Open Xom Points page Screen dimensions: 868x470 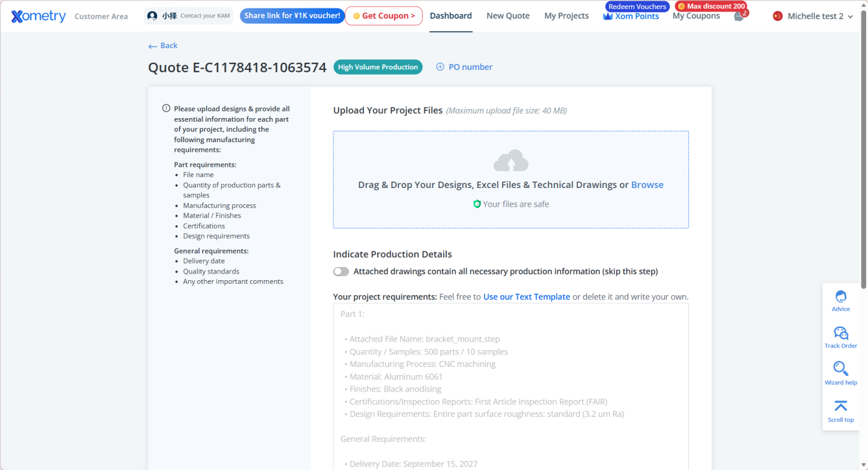coord(631,17)
